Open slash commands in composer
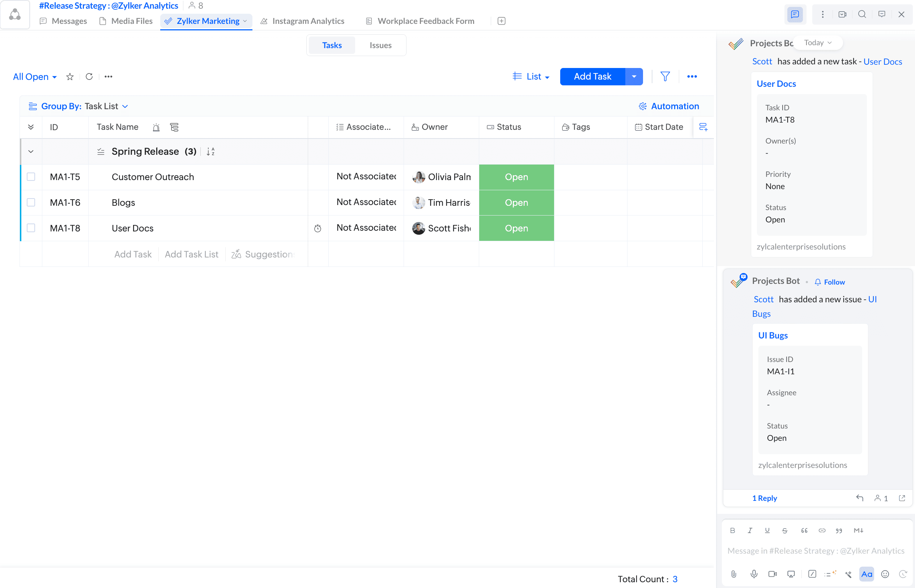Image resolution: width=915 pixels, height=588 pixels. (812, 574)
